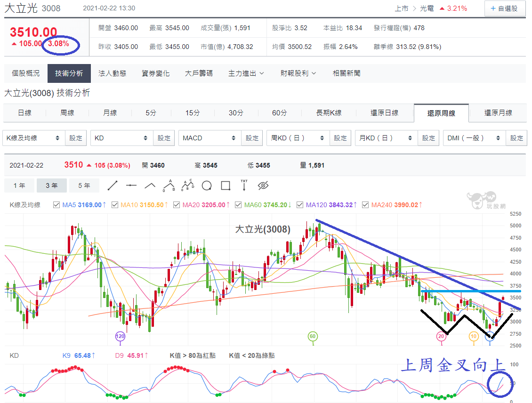The image size is (532, 403).
Task: Open the 月KD (日) indicator dropdown
Action: click(387, 138)
